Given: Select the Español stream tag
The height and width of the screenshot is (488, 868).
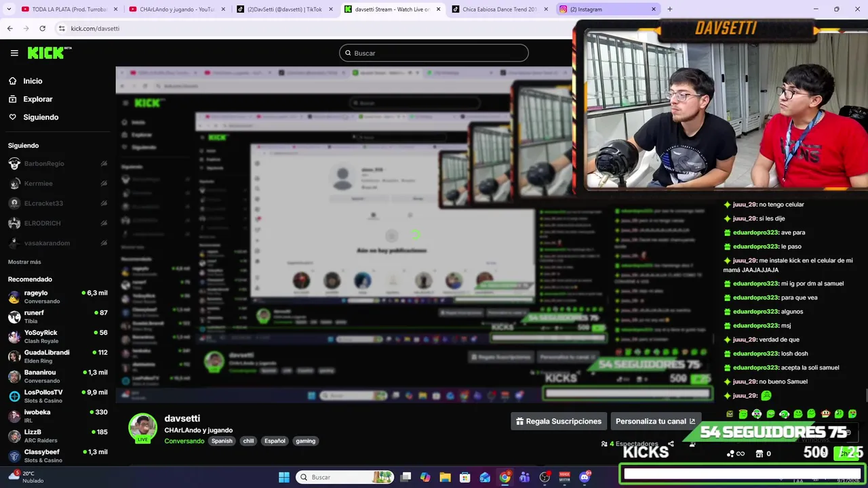Looking at the screenshot, I should click(x=275, y=441).
